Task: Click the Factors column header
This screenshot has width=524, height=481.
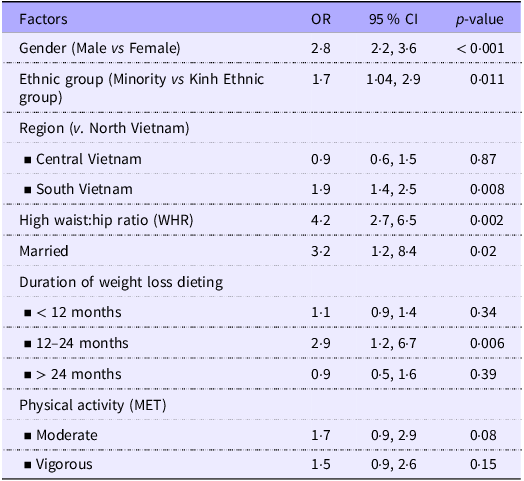Action: coord(43,19)
